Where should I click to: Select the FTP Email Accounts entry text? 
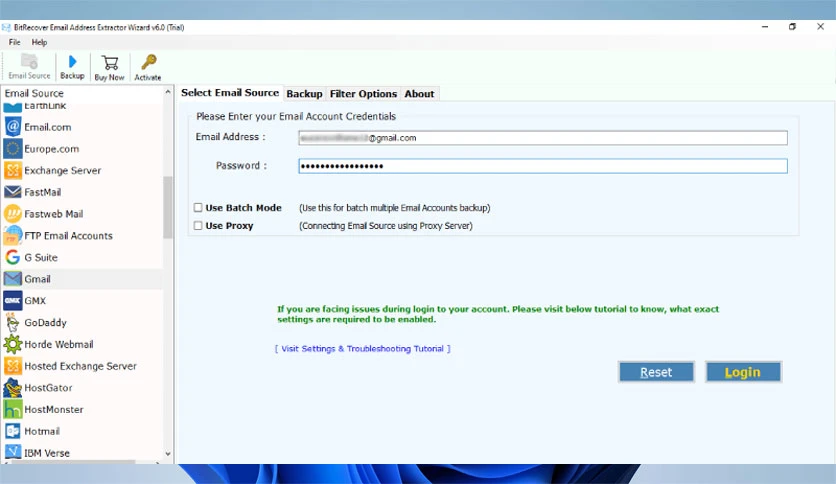[x=68, y=236]
